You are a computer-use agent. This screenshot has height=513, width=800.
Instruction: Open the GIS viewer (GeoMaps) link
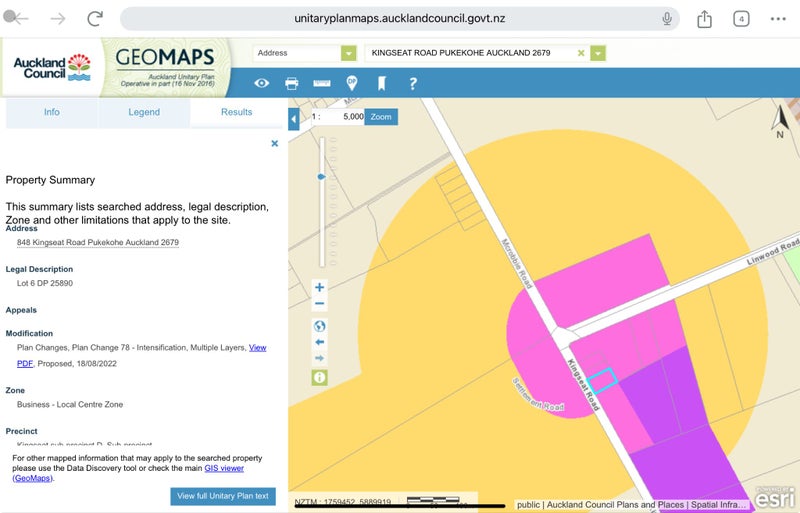coord(224,468)
